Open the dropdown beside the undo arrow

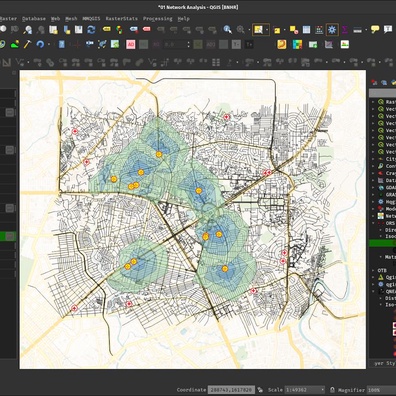tap(49, 44)
